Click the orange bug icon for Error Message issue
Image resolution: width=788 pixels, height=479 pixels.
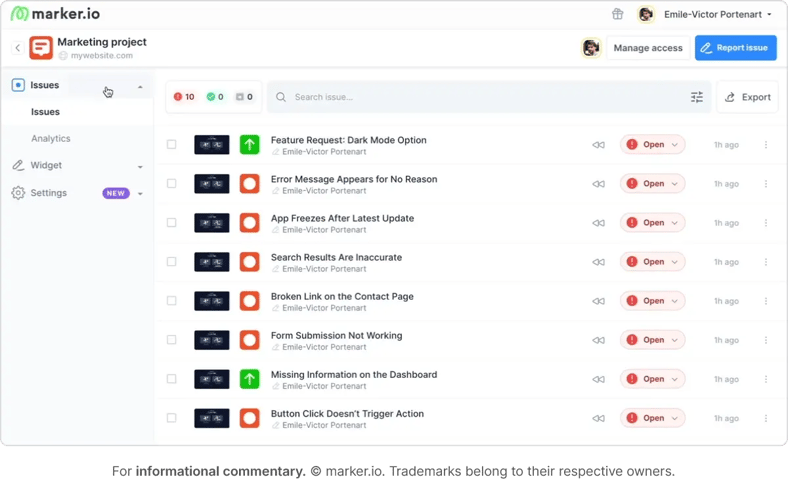249,184
